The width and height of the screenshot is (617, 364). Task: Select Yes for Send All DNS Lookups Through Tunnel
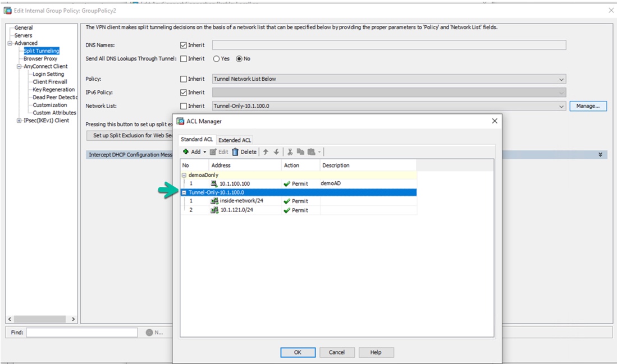point(216,58)
